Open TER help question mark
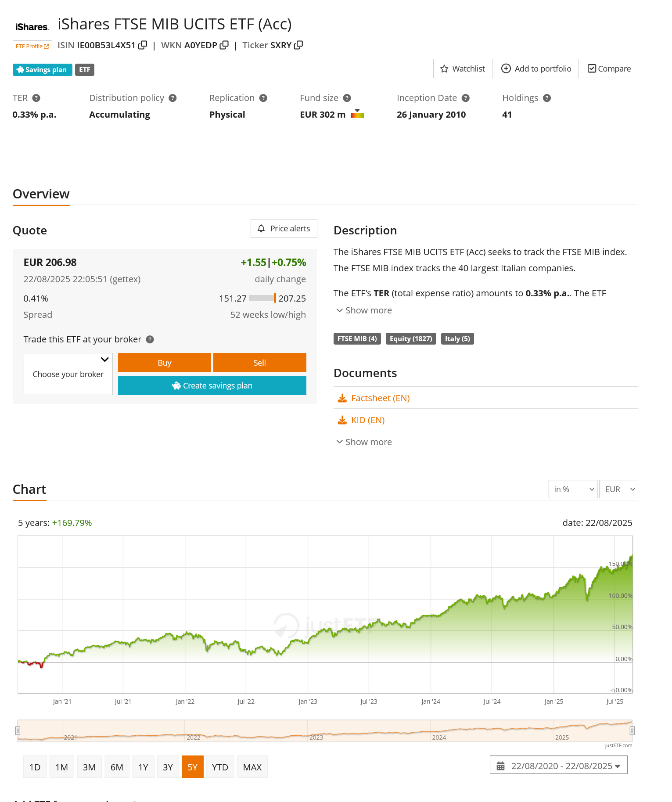 (36, 98)
